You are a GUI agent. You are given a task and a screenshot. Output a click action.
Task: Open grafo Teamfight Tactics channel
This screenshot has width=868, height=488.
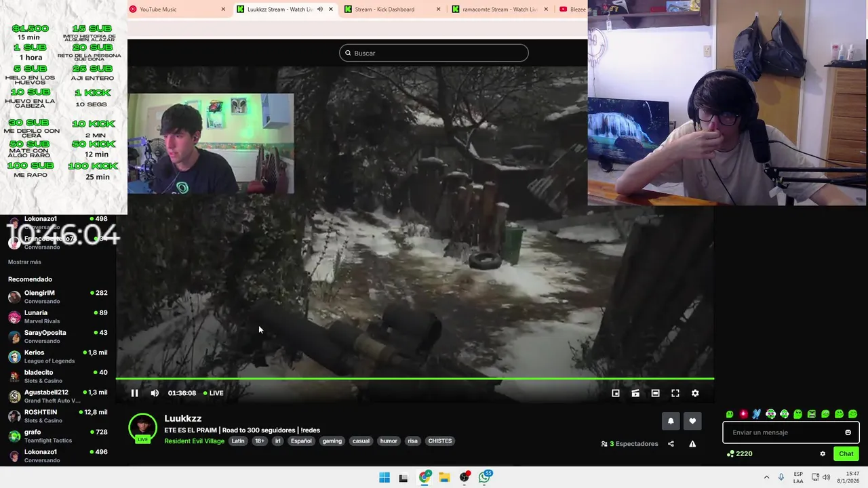(58, 436)
